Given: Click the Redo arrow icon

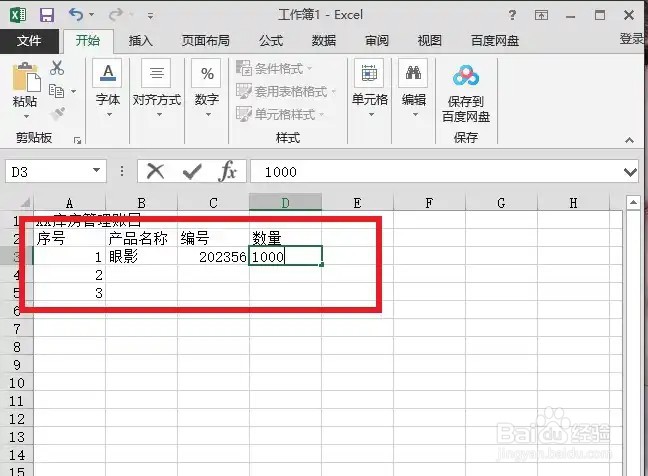Looking at the screenshot, I should coord(115,14).
